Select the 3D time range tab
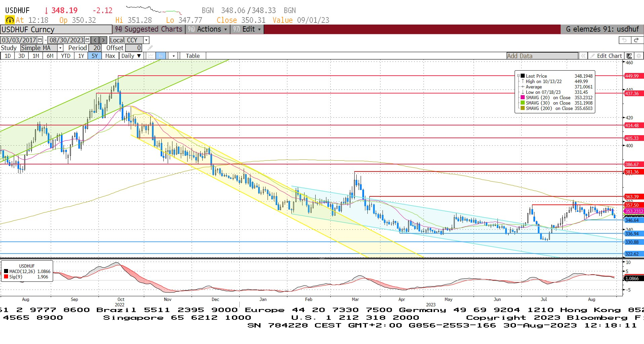Image resolution: width=644 pixels, height=344 pixels. point(22,56)
